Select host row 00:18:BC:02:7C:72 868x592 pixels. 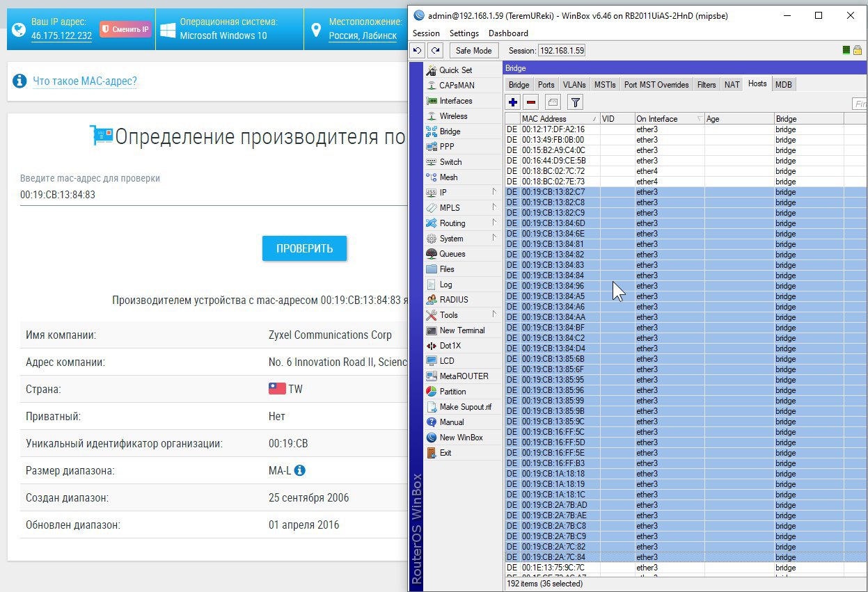tap(686, 171)
